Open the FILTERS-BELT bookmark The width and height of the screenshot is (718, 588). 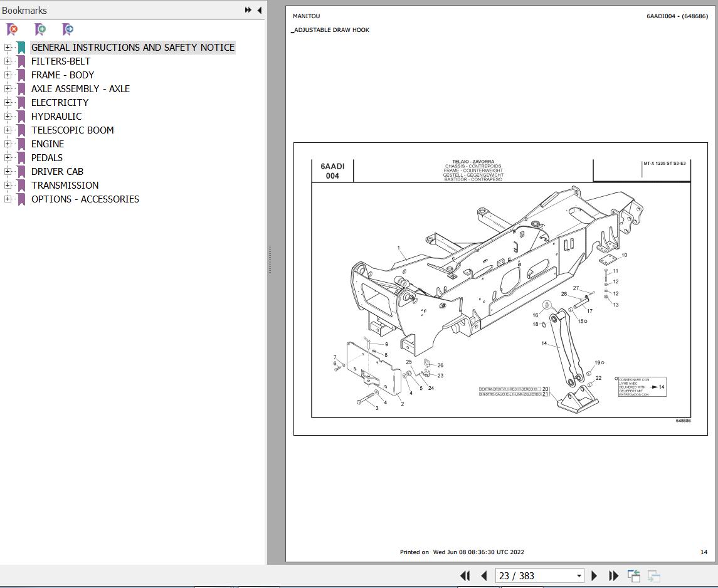[x=61, y=61]
